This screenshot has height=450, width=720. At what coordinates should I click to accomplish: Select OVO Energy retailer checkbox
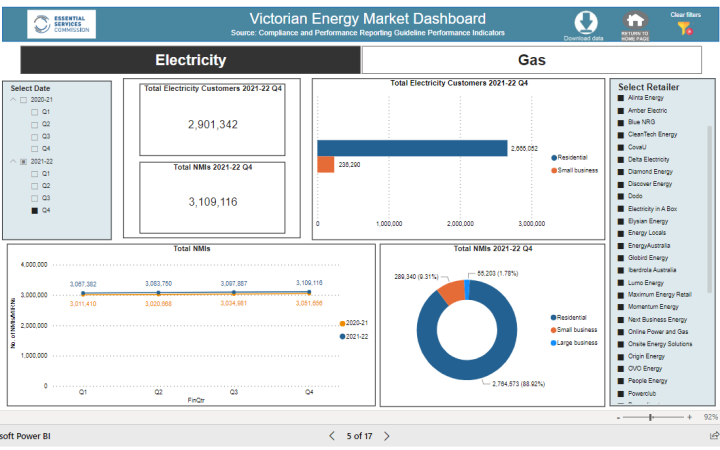click(x=621, y=369)
